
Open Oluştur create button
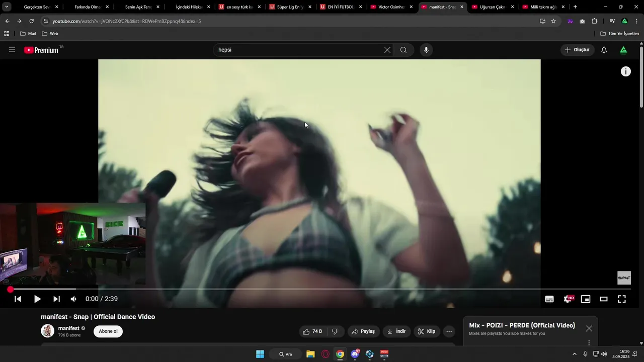click(x=577, y=50)
